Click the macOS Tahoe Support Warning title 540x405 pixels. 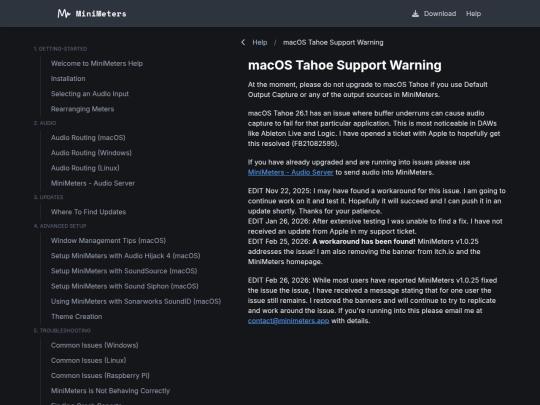click(345, 65)
